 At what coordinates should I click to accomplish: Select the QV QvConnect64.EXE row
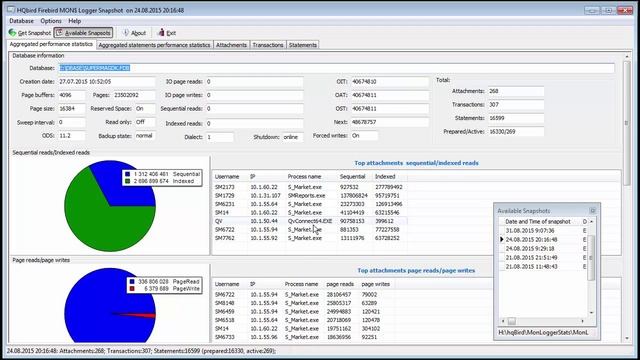[309, 221]
